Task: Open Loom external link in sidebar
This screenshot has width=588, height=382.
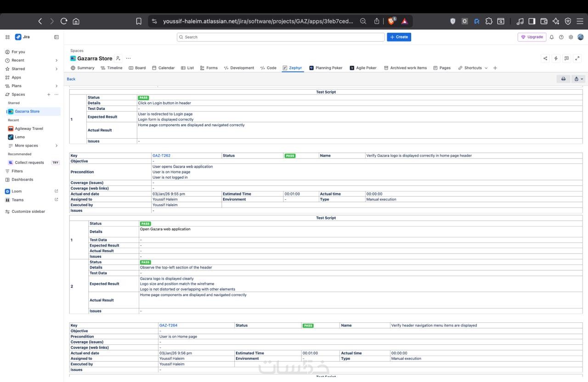Action: coord(57,191)
